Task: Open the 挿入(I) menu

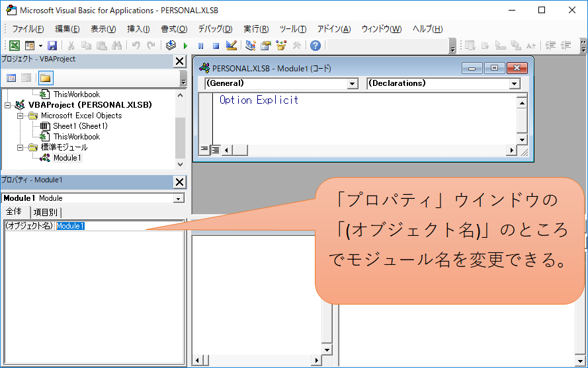Action: pyautogui.click(x=138, y=29)
